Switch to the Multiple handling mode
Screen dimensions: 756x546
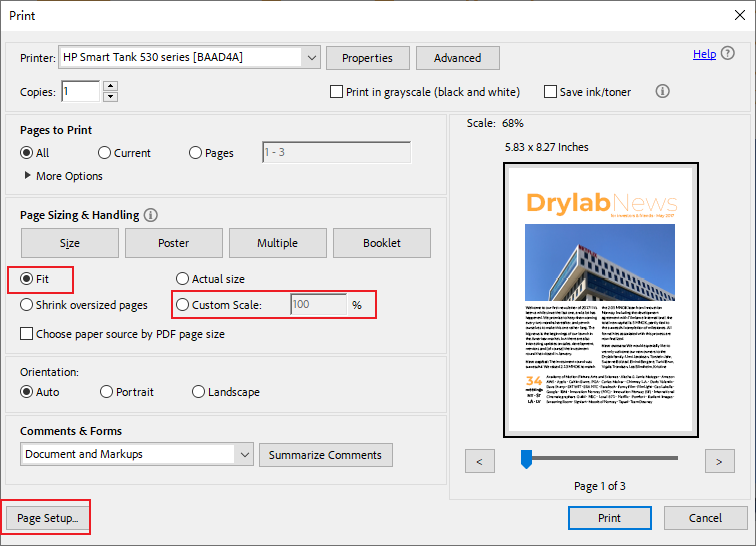(x=278, y=243)
